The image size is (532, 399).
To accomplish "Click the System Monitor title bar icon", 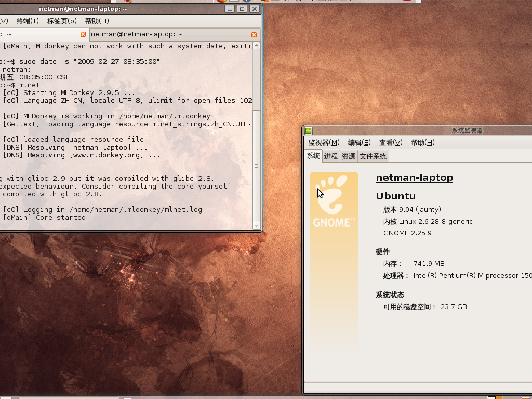I will [x=309, y=130].
